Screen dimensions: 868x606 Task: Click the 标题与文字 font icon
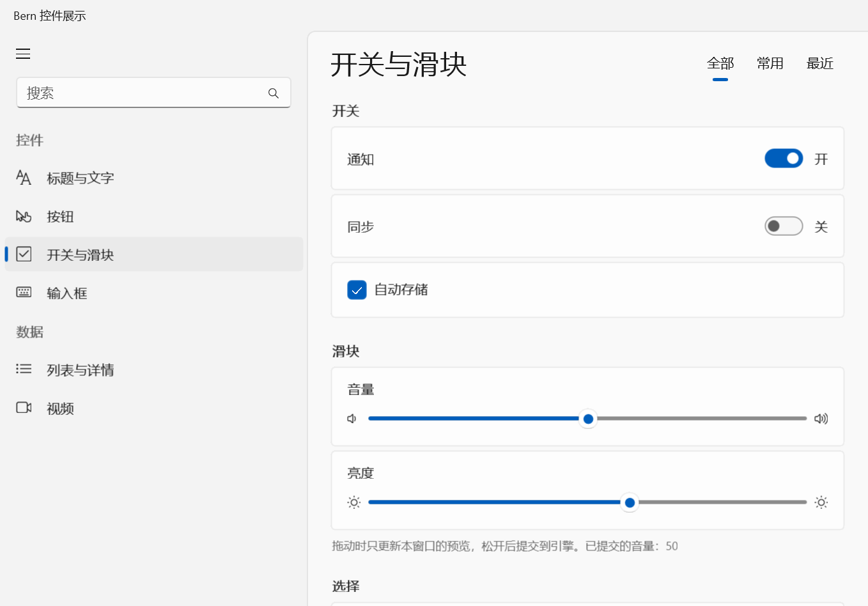click(24, 178)
